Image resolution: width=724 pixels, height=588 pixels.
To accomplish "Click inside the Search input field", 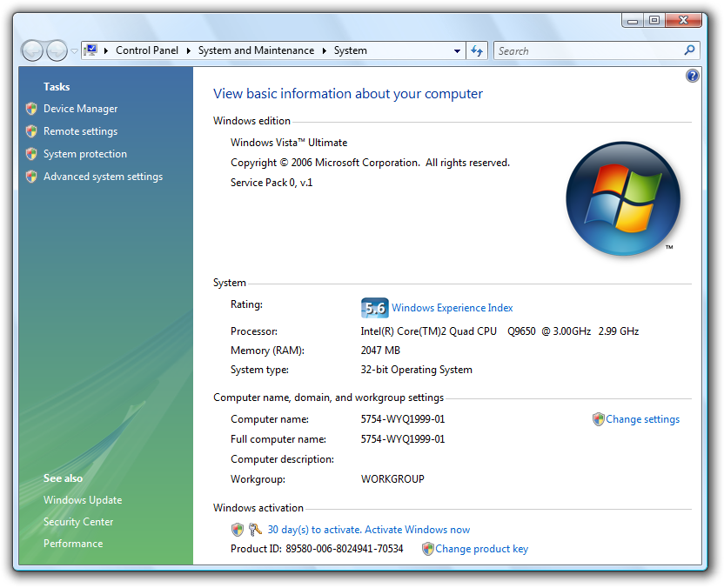I will click(589, 50).
